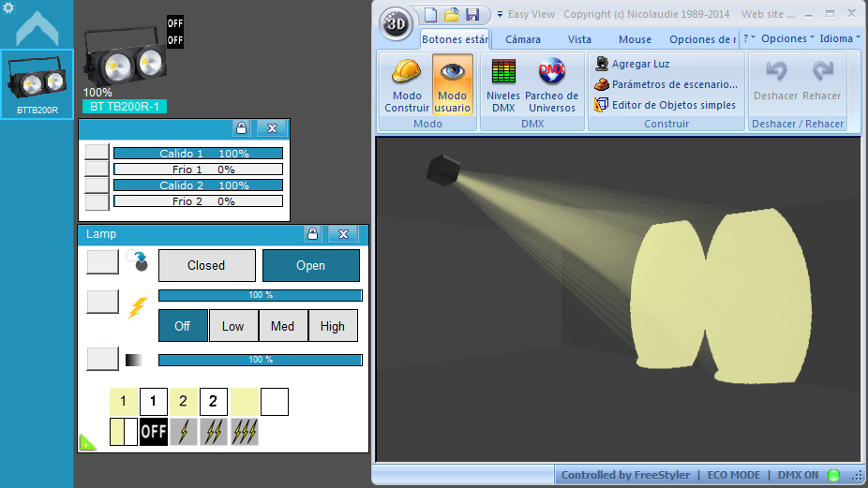This screenshot has height=488, width=868.
Task: Open the Idioma dropdown menu
Action: tap(840, 38)
